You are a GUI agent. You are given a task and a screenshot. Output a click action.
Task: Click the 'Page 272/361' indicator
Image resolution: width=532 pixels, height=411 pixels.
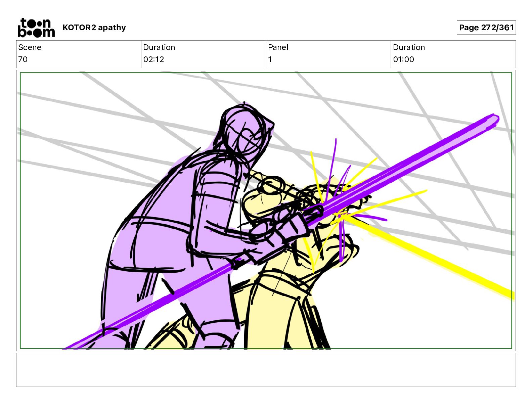[486, 28]
